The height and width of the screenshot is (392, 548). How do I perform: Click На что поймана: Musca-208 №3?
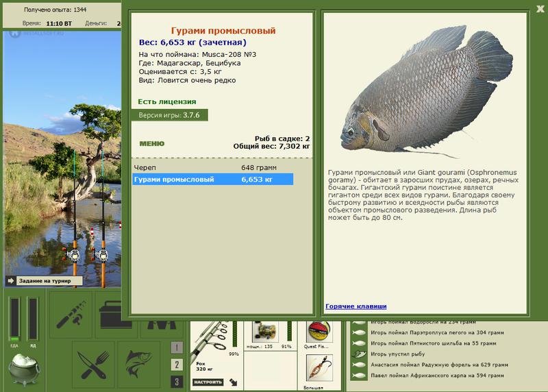[197, 55]
